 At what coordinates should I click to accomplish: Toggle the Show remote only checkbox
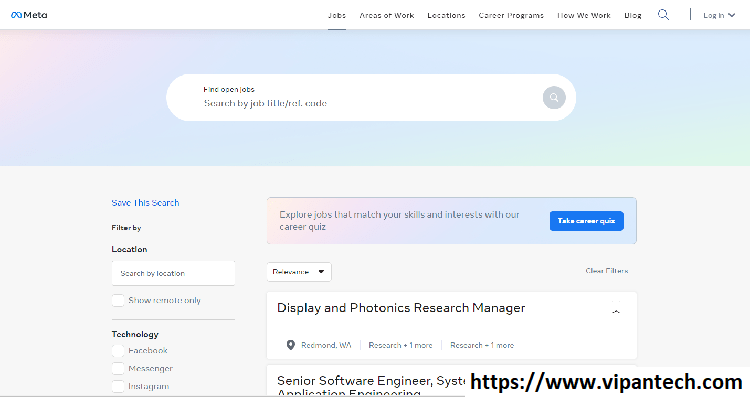pos(118,300)
